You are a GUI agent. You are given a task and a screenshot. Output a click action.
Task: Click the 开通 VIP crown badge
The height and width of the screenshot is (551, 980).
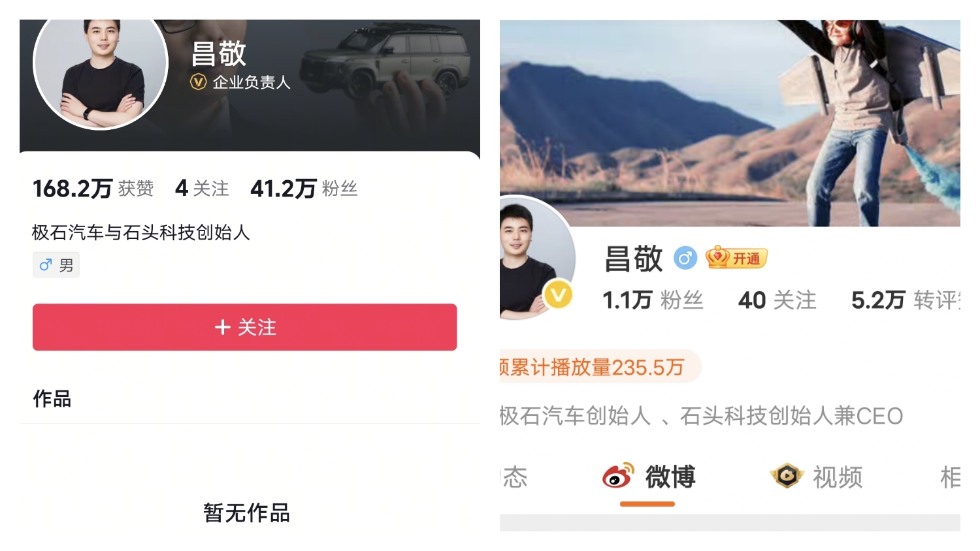click(736, 259)
